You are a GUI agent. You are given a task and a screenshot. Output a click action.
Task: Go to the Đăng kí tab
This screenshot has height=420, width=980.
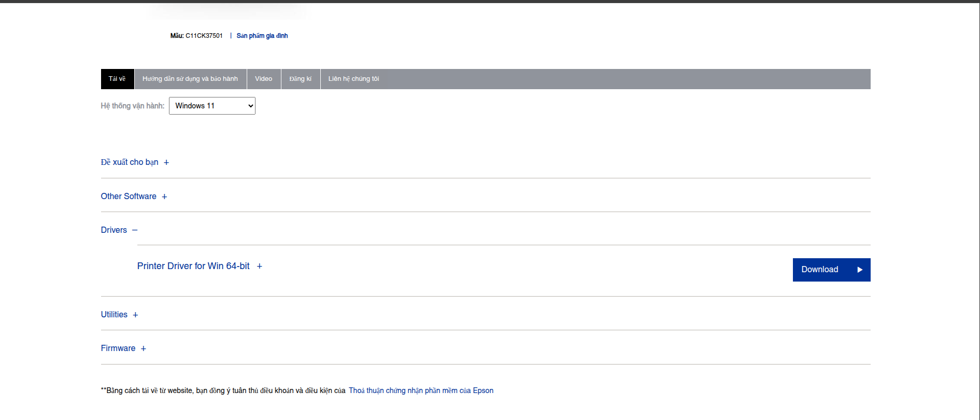[x=301, y=79]
